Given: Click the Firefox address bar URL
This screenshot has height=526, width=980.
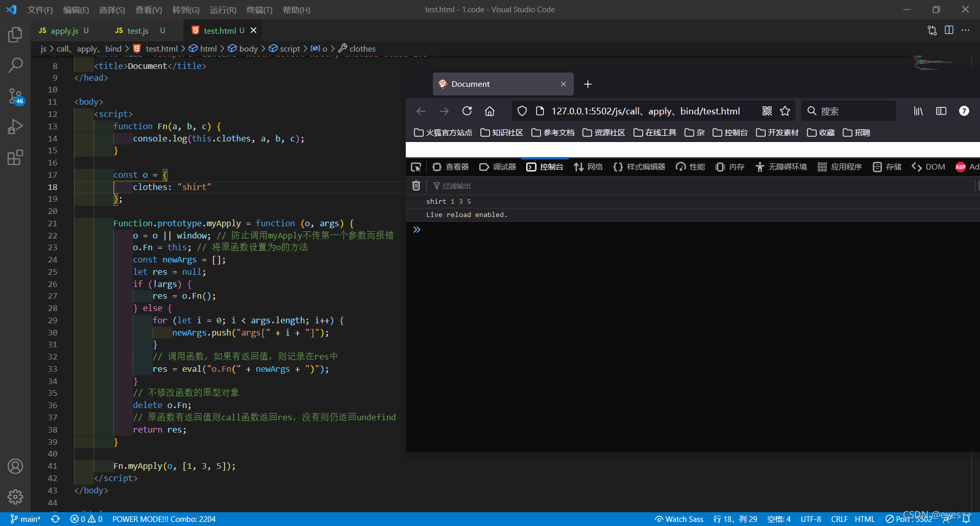Looking at the screenshot, I should coord(646,111).
